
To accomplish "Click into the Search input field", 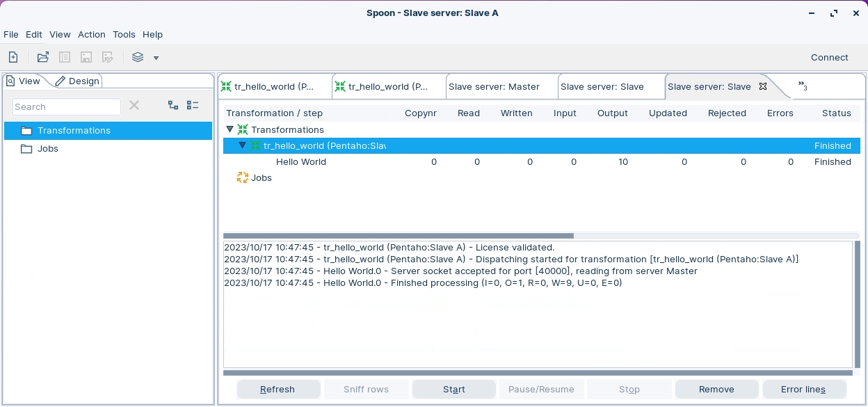I will pos(66,106).
